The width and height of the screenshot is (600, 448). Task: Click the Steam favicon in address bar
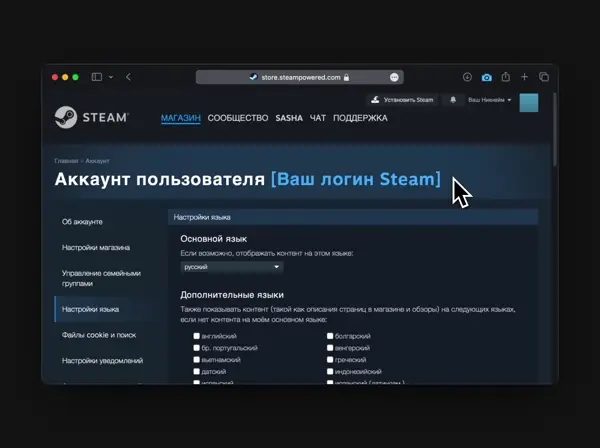point(253,77)
